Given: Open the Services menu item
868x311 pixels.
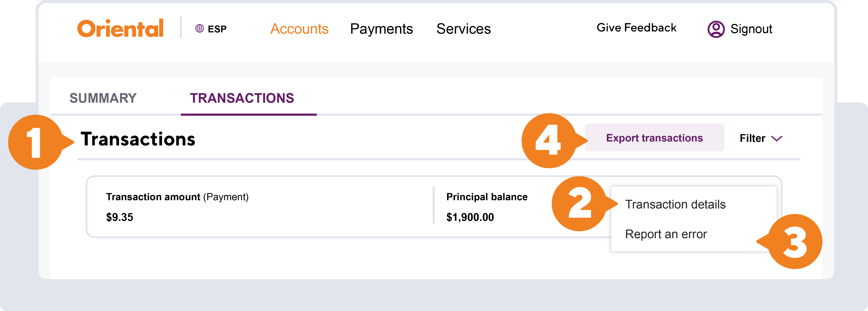Looking at the screenshot, I should coord(463,29).
